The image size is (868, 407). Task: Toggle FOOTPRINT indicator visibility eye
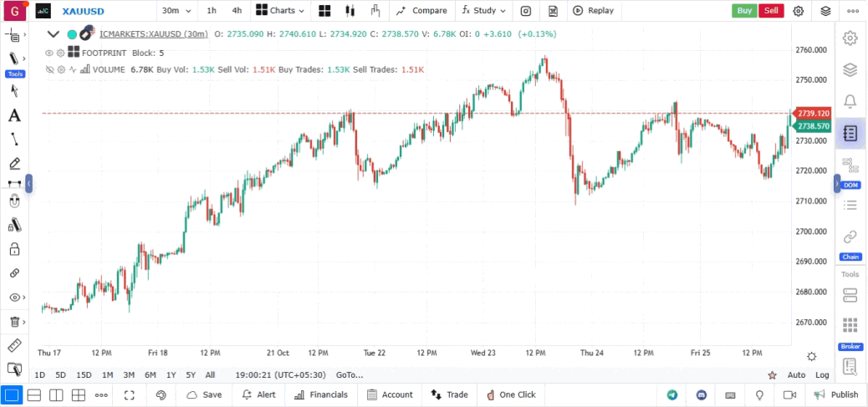click(49, 53)
